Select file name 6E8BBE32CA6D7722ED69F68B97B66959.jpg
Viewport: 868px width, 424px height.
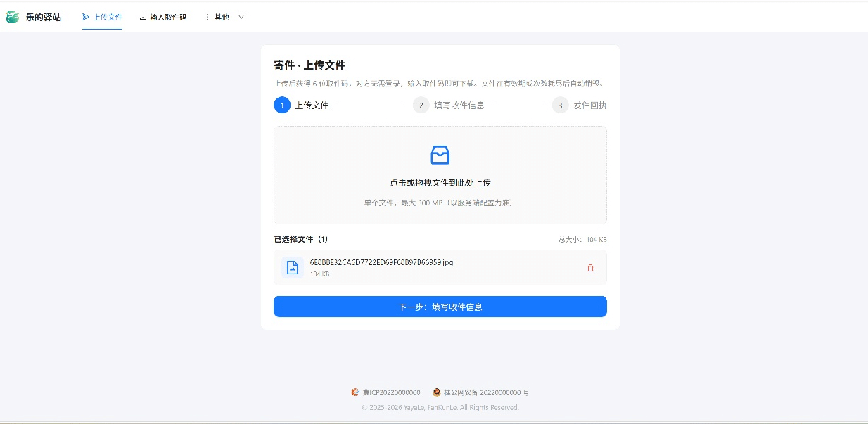point(381,262)
